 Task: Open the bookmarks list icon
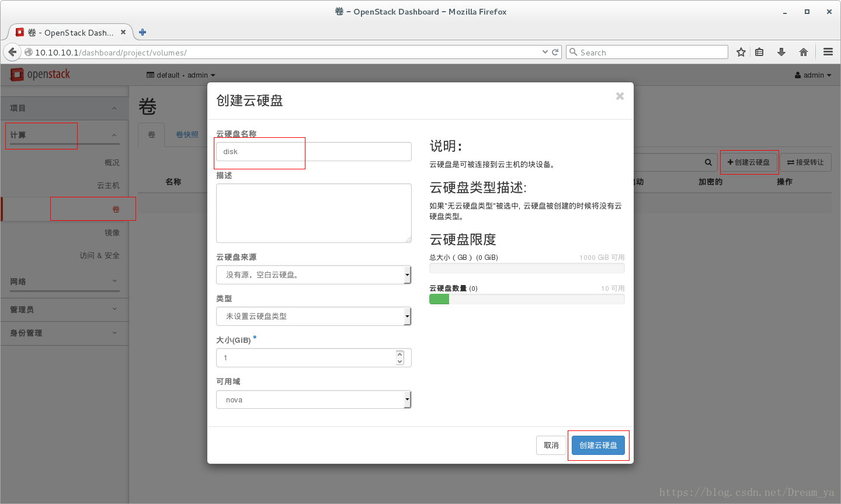759,52
